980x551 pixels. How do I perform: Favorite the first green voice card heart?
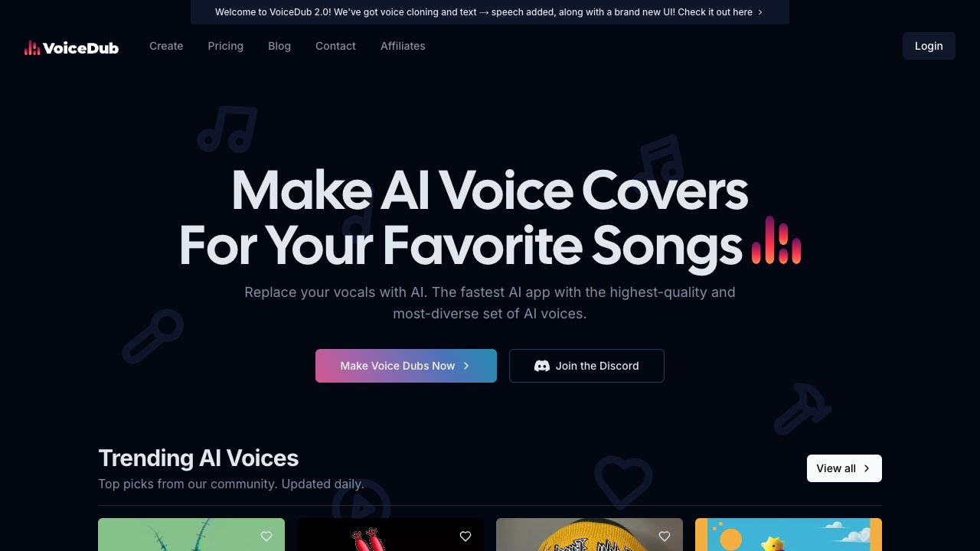[266, 536]
